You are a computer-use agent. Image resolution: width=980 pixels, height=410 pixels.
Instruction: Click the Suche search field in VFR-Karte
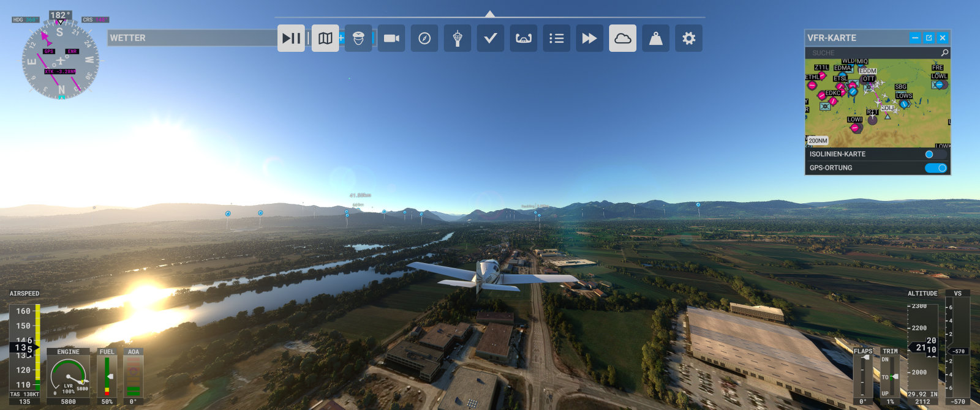(x=870, y=53)
